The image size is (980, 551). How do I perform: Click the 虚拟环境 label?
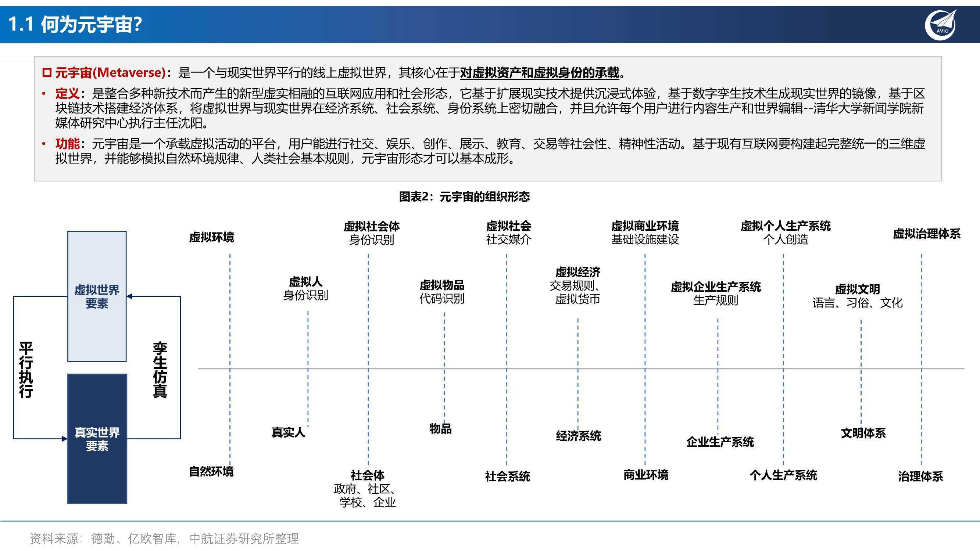point(211,237)
